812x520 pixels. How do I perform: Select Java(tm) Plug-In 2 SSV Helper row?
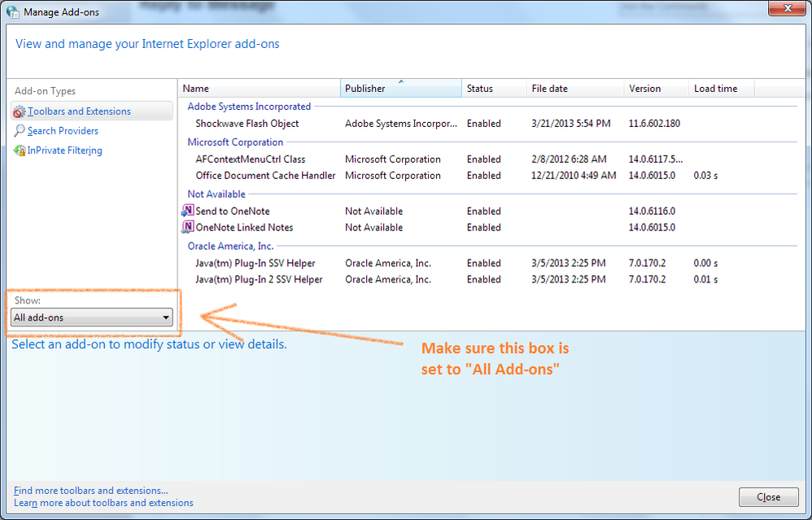tap(259, 279)
